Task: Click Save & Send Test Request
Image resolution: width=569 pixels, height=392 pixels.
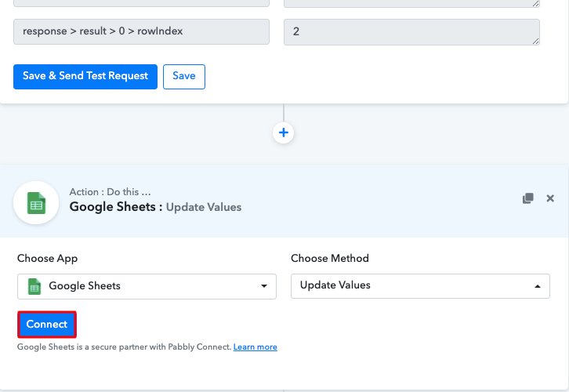Action: (85, 77)
